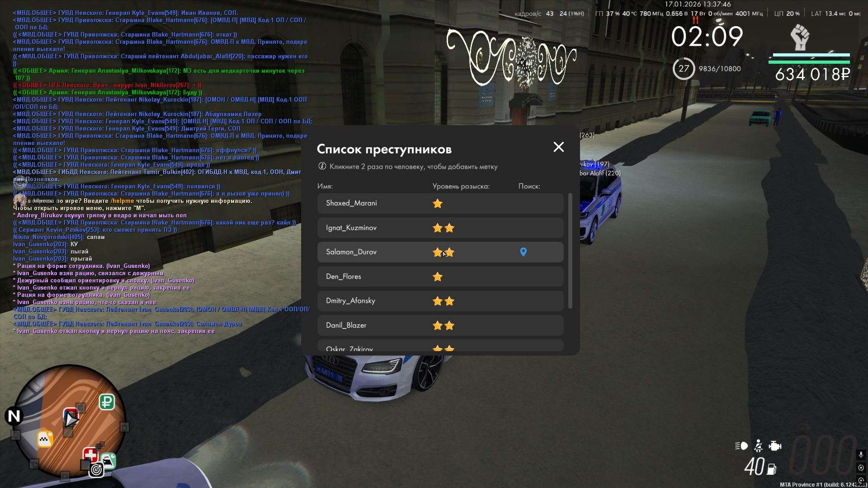Click the red cross hospital marker on minimap
Viewport: 868px width, 488px height.
click(x=90, y=455)
